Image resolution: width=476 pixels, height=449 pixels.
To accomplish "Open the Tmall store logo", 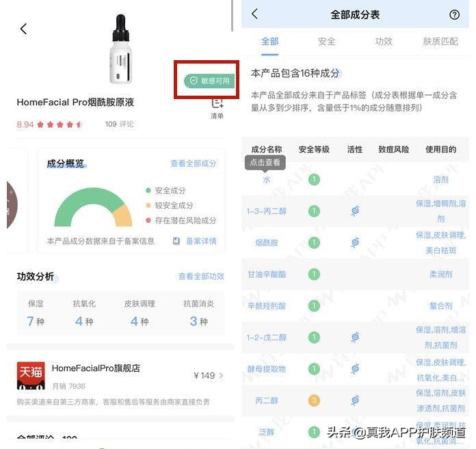I will point(31,375).
